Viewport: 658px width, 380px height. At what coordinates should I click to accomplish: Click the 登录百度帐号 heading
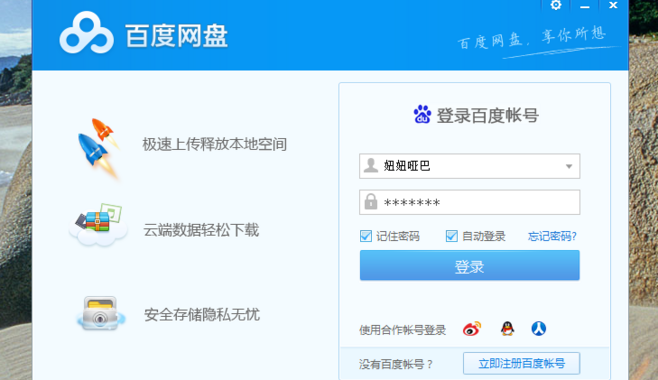[x=488, y=115]
